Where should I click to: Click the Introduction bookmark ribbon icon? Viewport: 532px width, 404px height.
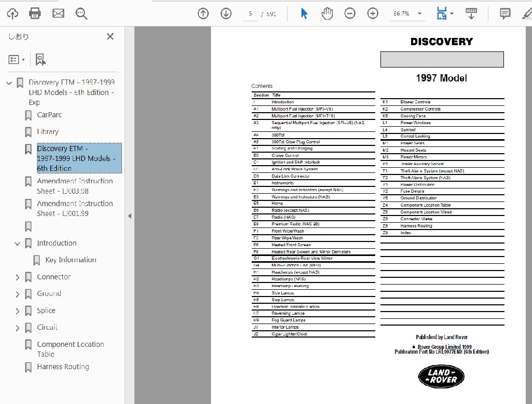(x=29, y=244)
